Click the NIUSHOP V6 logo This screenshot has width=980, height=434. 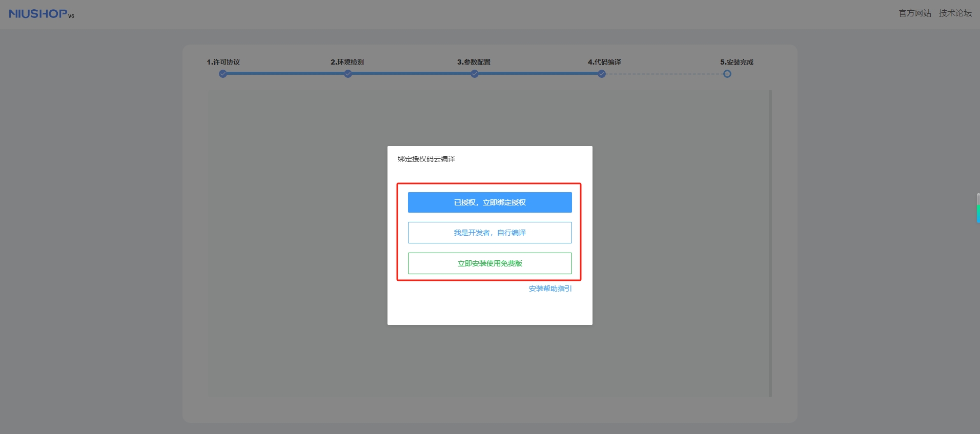click(x=41, y=14)
